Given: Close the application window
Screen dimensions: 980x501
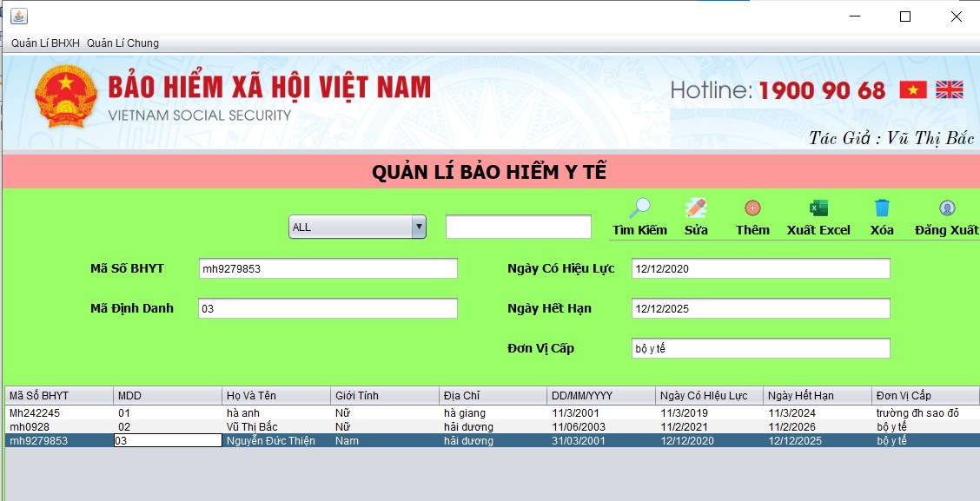Looking at the screenshot, I should point(957,16).
